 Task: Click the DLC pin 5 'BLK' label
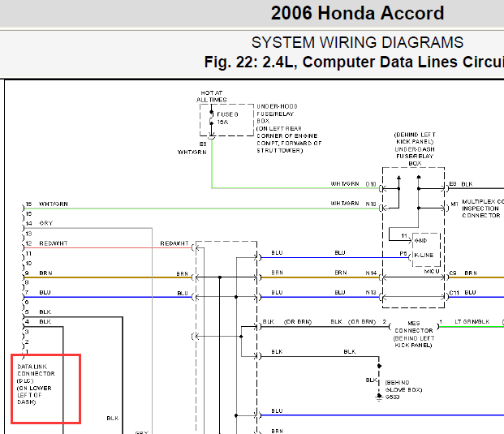click(x=45, y=312)
